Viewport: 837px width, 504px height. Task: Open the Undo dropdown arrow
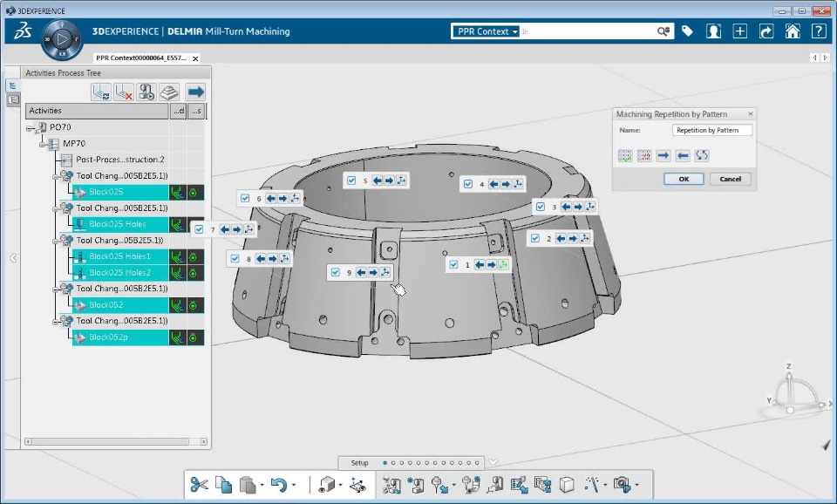(x=294, y=486)
